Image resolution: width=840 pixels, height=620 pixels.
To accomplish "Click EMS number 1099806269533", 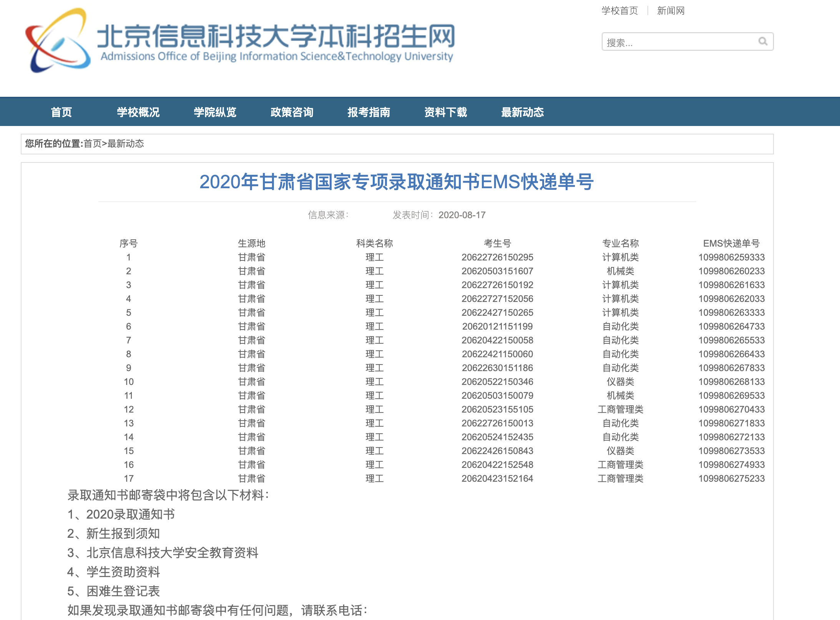I will point(732,395).
